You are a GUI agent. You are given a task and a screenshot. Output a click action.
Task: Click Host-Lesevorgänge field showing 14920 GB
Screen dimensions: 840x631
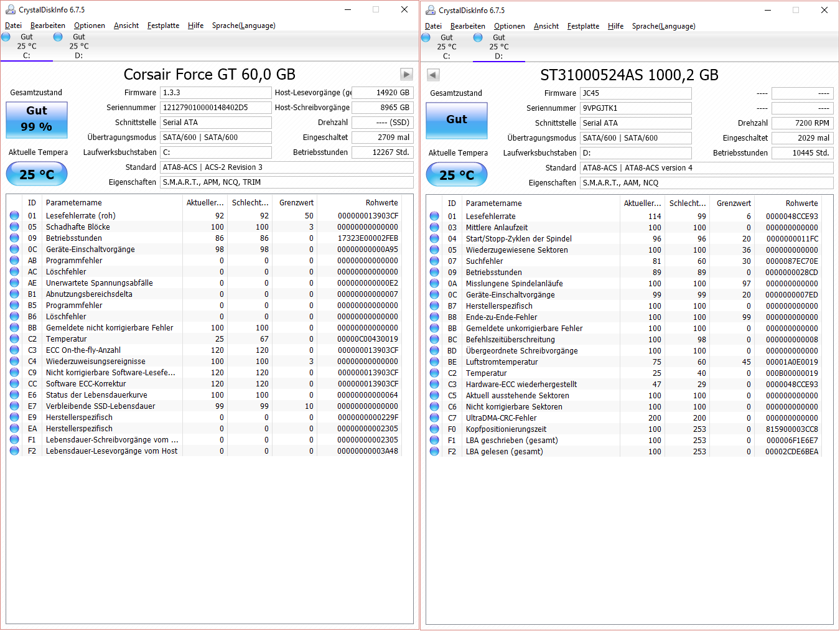coord(383,93)
